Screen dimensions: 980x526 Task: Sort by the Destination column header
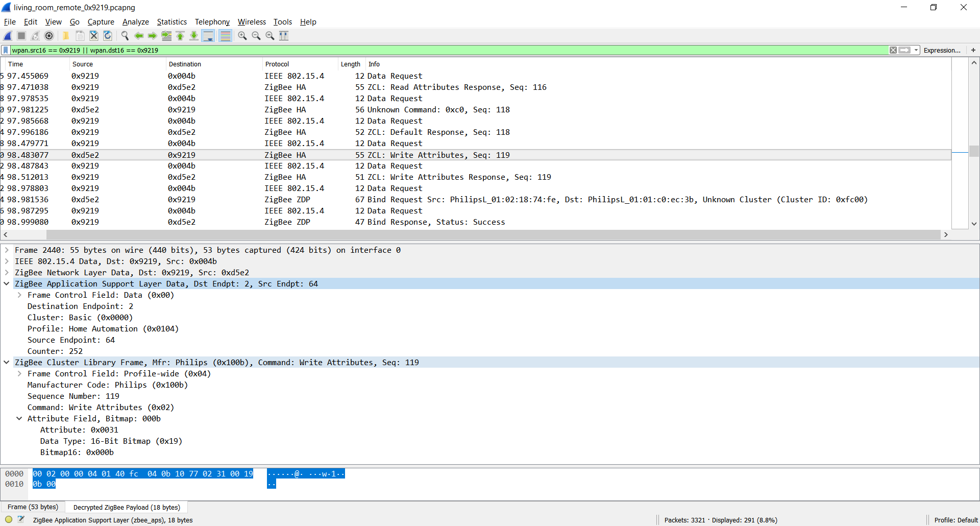[x=214, y=64]
